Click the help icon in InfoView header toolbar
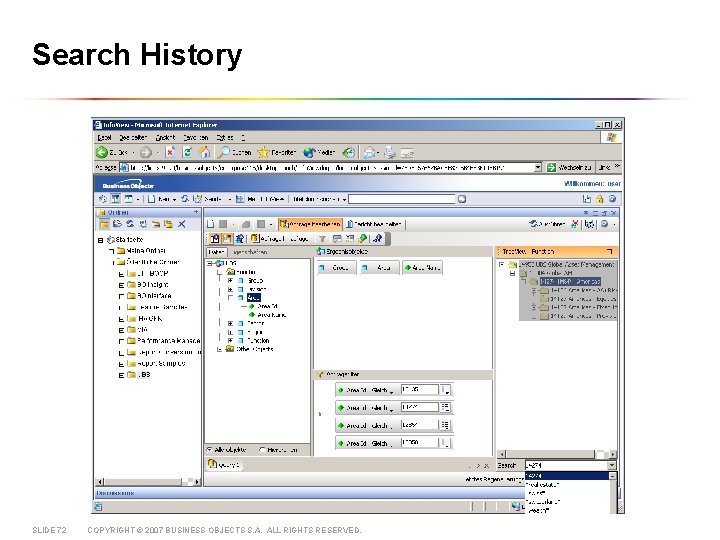Screen dimensions: 720x540 click(612, 199)
